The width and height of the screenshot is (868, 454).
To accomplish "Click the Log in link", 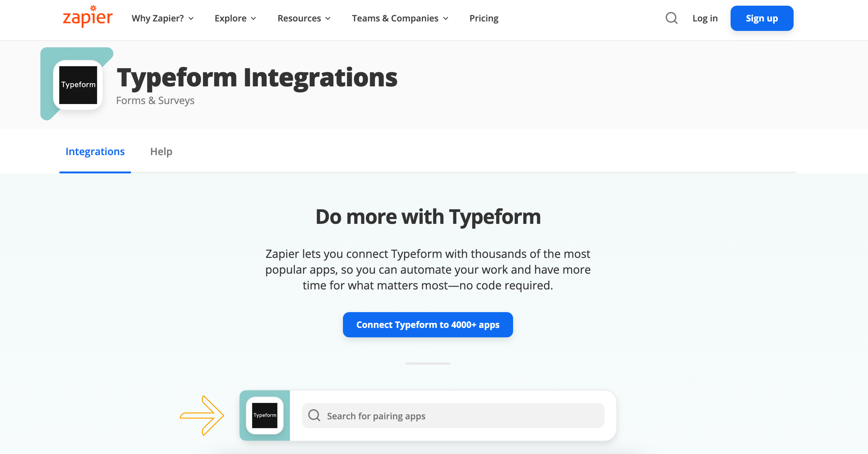I will pyautogui.click(x=705, y=18).
